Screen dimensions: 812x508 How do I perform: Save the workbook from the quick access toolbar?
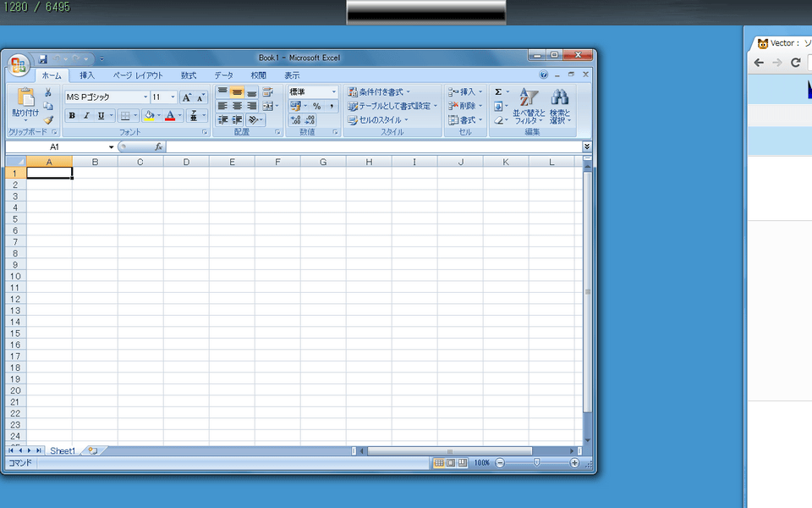click(43, 58)
